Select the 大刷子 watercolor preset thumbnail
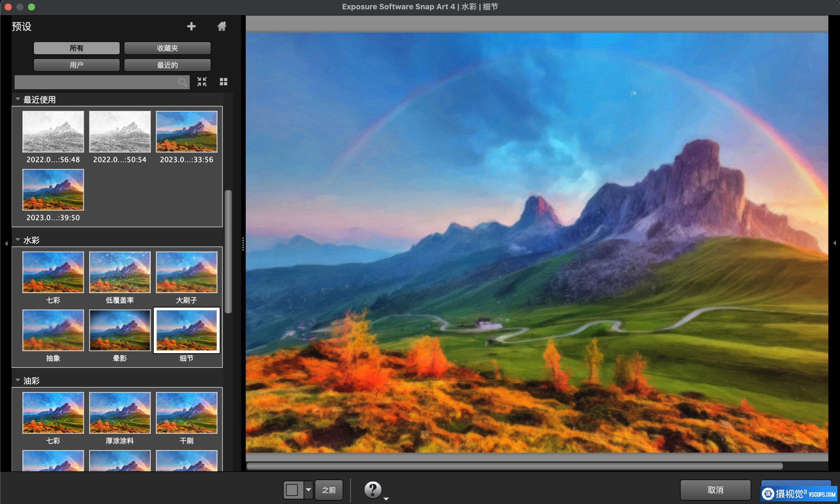The image size is (840, 504). [187, 272]
